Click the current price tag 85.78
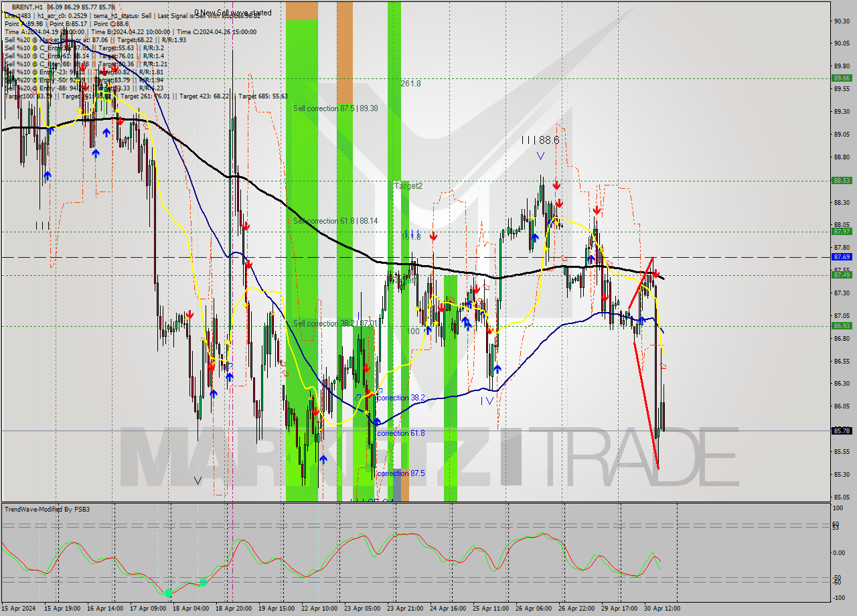This screenshot has width=857, height=616. [x=842, y=431]
